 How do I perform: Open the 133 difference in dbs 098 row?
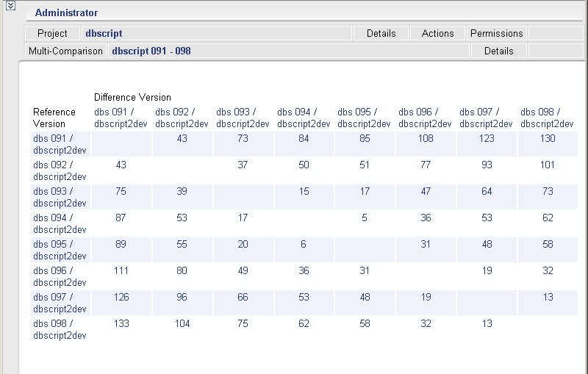click(x=121, y=324)
